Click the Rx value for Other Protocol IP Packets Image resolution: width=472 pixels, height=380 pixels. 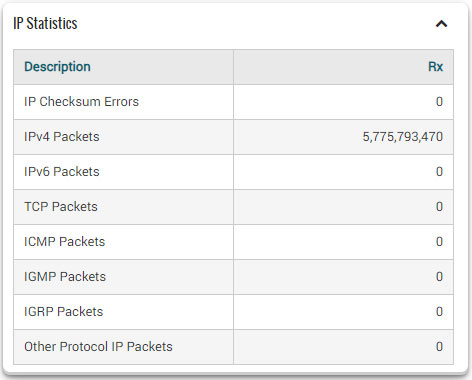click(439, 347)
